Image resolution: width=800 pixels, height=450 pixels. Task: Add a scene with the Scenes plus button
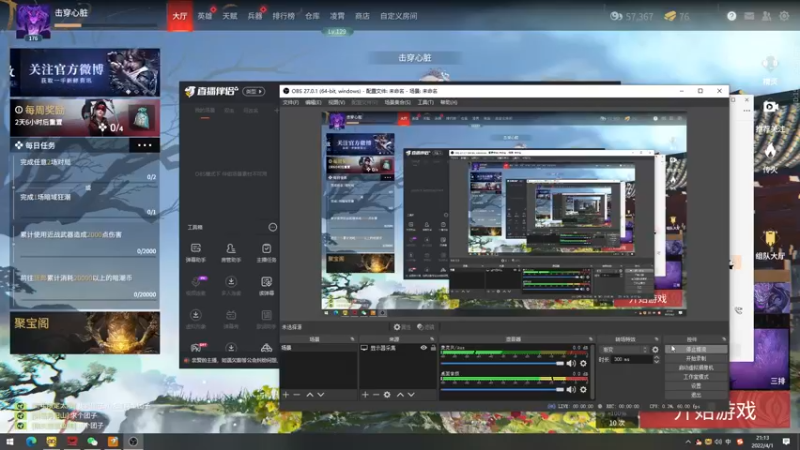click(x=286, y=394)
